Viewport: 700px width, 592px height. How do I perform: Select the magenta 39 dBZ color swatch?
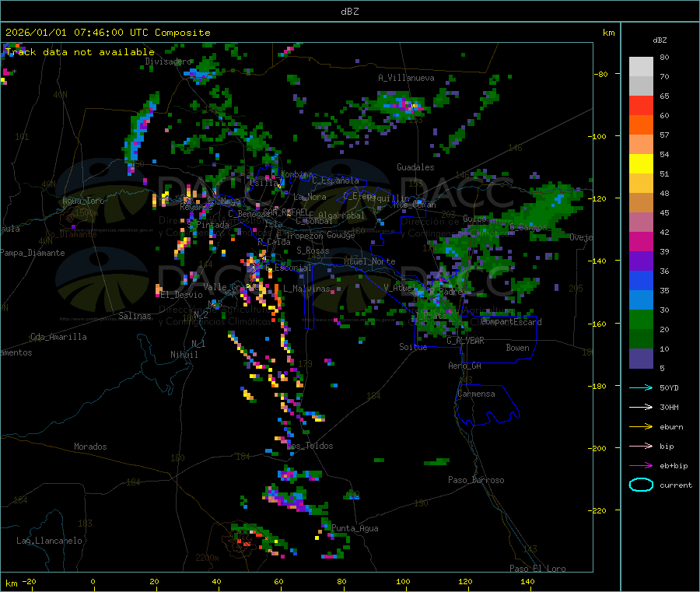click(641, 241)
